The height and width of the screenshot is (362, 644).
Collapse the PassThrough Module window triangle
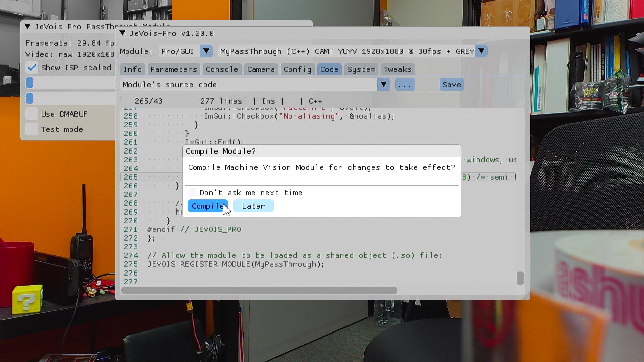click(28, 26)
